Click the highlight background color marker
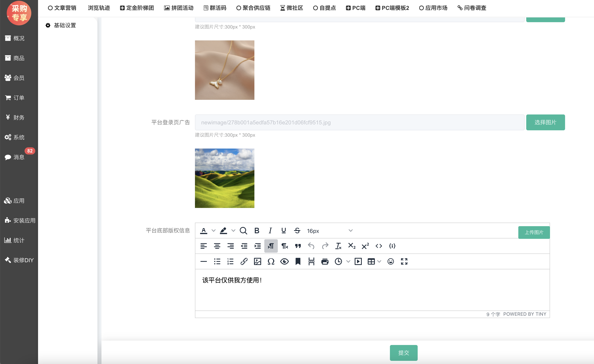Screen dimensions: 594x364 click(x=223, y=231)
